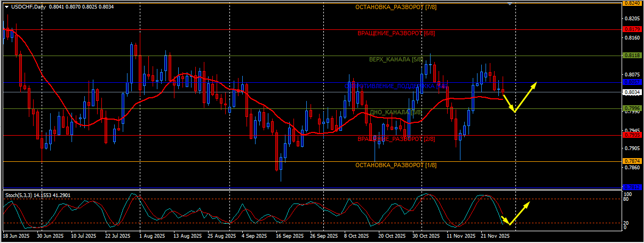
Task: Click the 22 Jul 2025 date label
Action: [x=117, y=236]
